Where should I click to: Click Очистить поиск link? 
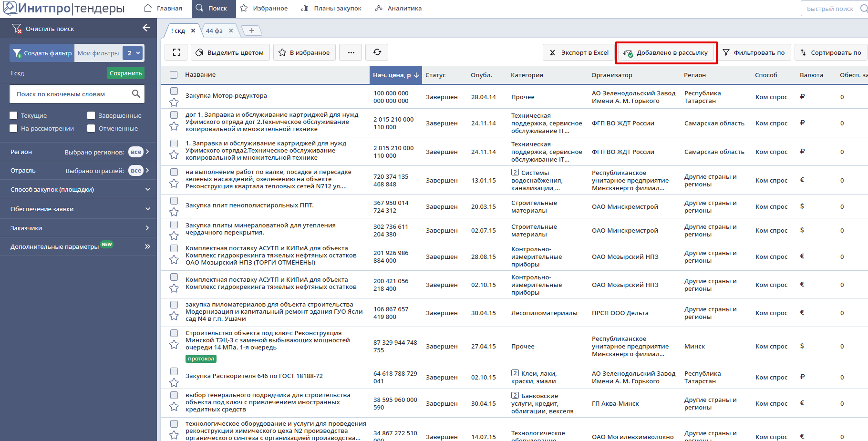[x=50, y=29]
